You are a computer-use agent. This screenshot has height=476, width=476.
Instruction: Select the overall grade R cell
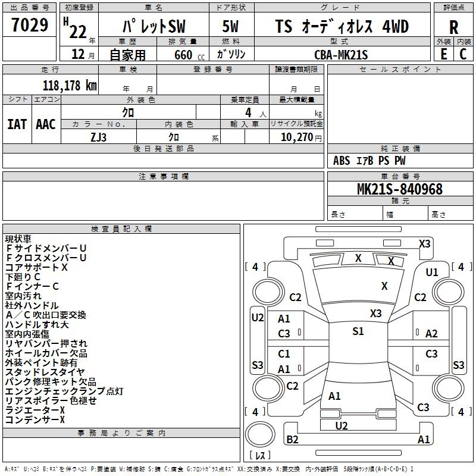(x=453, y=27)
